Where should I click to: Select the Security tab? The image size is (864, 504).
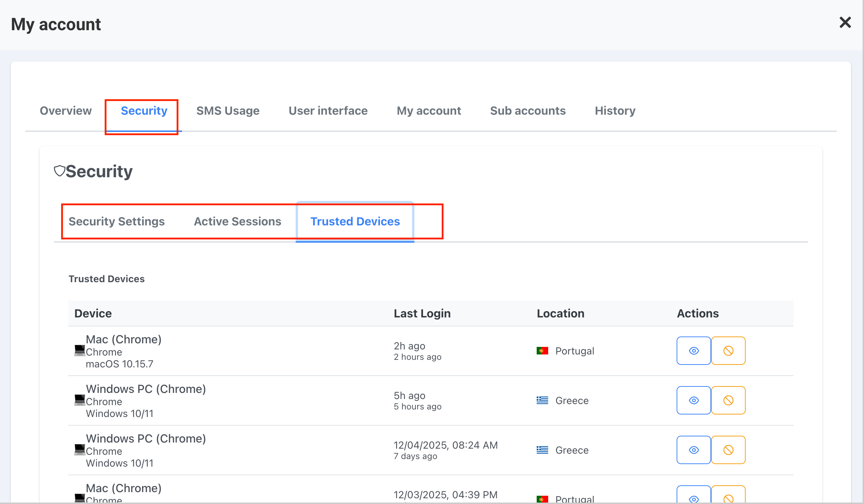click(144, 111)
